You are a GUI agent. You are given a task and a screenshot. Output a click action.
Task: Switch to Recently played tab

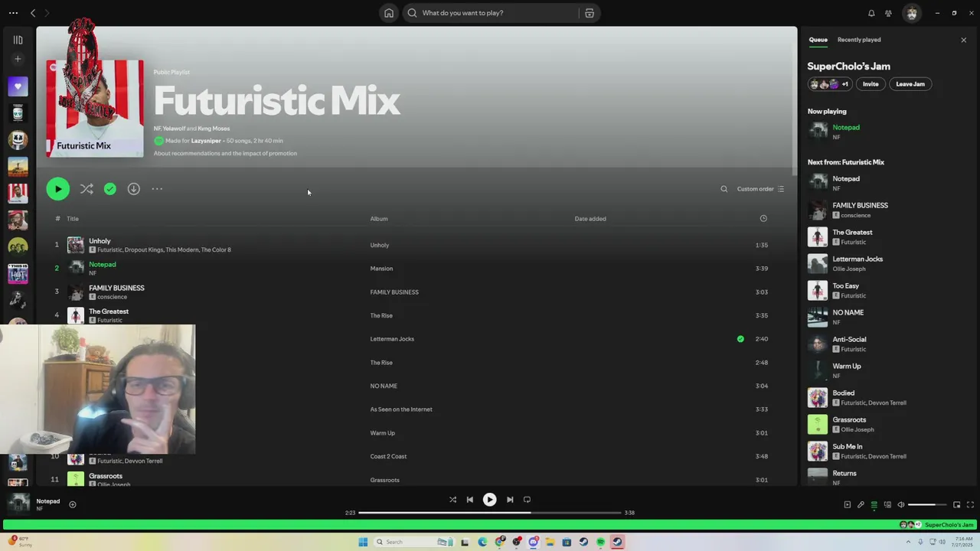click(x=859, y=40)
